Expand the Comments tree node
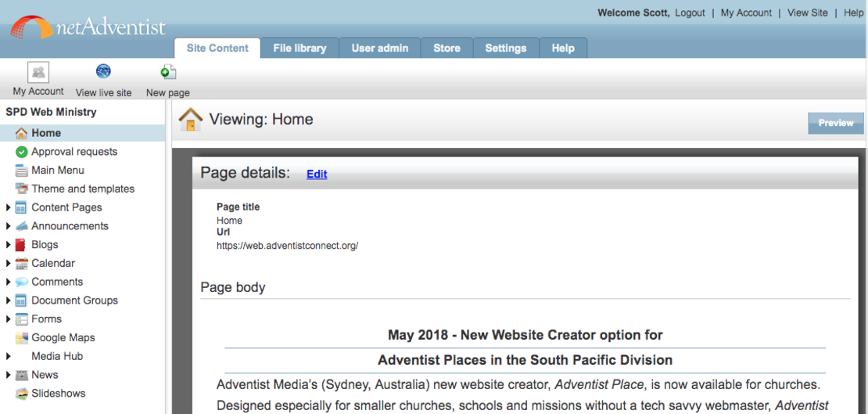868x414 pixels. (x=9, y=282)
